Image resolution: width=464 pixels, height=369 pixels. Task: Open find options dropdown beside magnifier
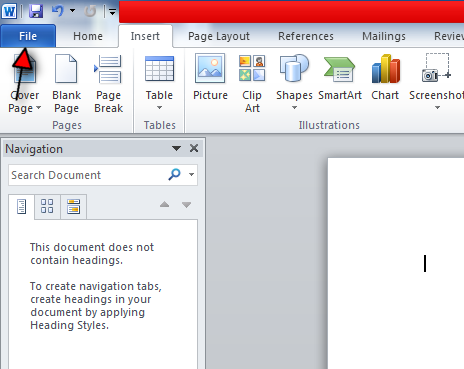[191, 174]
